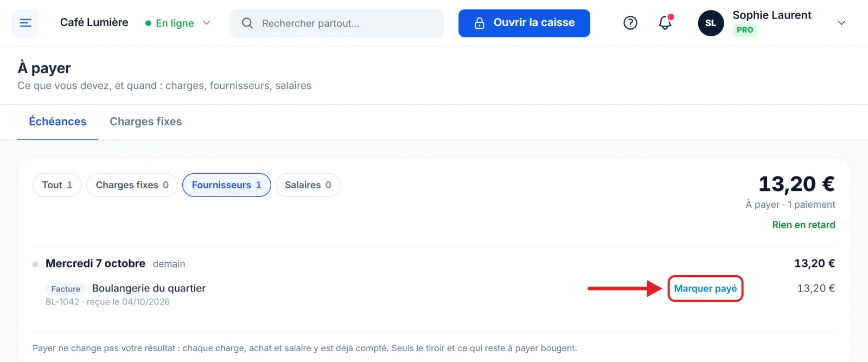Viewport: 868px width, 362px height.
Task: Click Marquer payé for Boulangerie invoice
Action: tap(705, 288)
